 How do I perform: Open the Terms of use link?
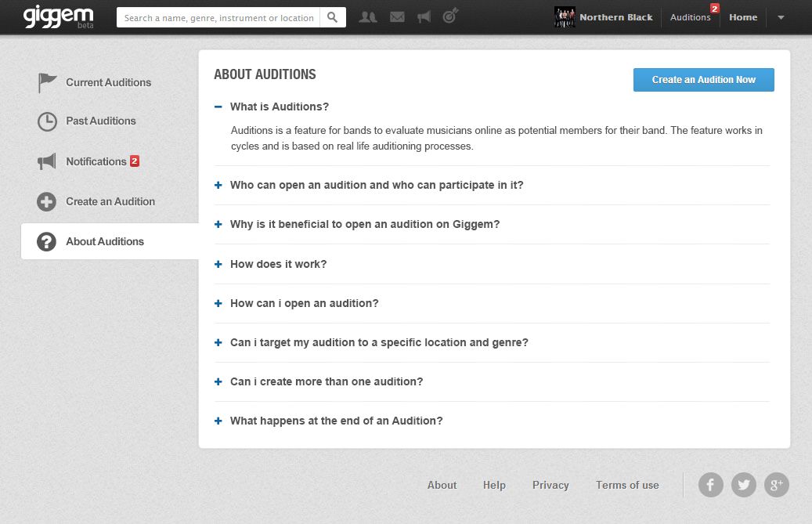[627, 485]
